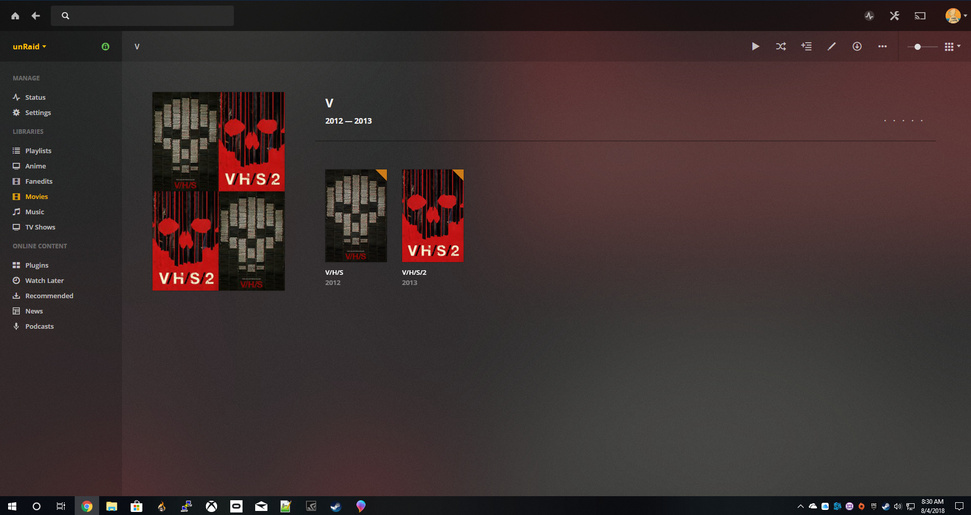Add collection to play queue icon
This screenshot has height=515, width=971.
point(806,46)
